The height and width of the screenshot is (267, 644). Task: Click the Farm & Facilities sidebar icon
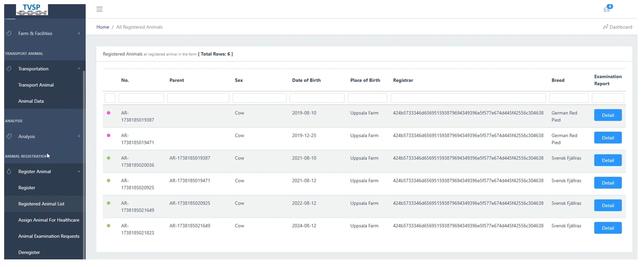(x=9, y=33)
